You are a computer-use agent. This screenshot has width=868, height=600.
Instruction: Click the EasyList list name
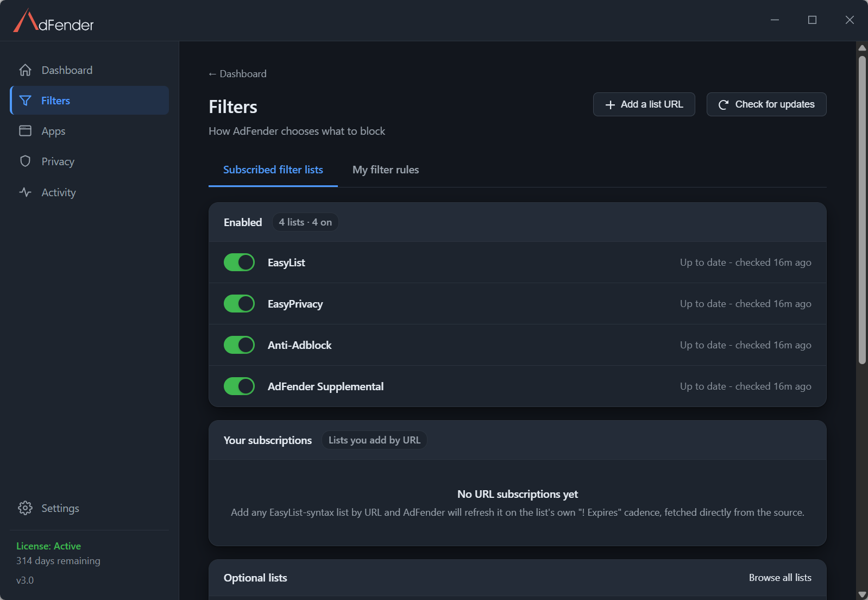pyautogui.click(x=286, y=262)
